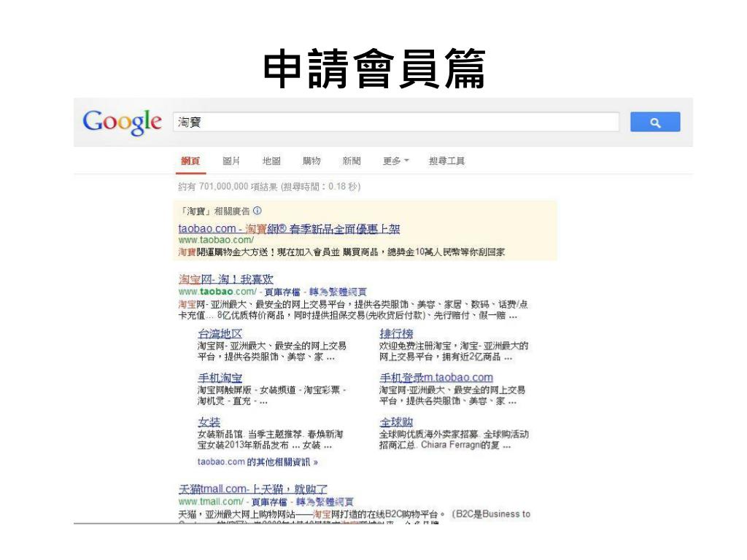Click the ad URL www.taobao.com/
747x560 pixels.
(216, 240)
